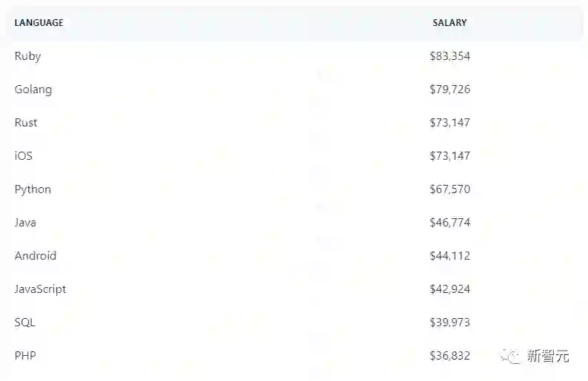Select the PHP language entry

25,356
